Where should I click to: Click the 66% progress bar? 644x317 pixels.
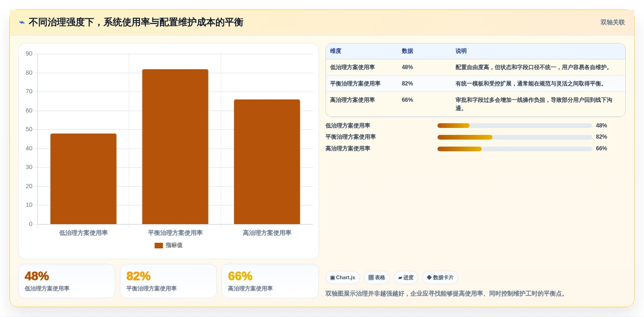pos(515,149)
